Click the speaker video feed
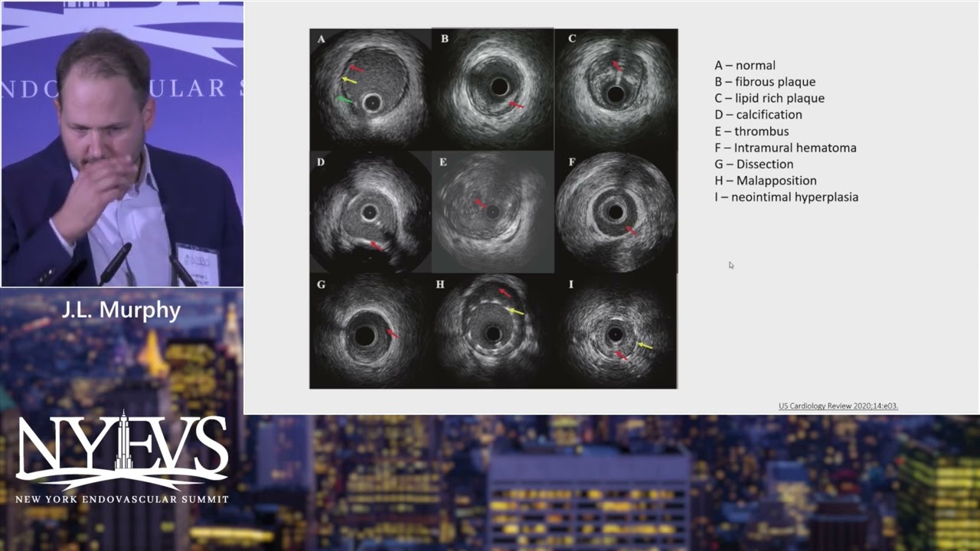Image resolution: width=980 pixels, height=551 pixels. tap(122, 144)
